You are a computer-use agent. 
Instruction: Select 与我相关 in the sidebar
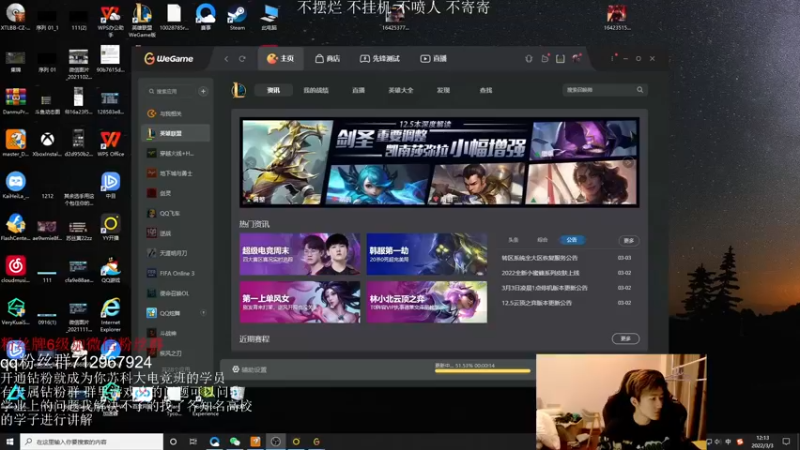click(175, 113)
